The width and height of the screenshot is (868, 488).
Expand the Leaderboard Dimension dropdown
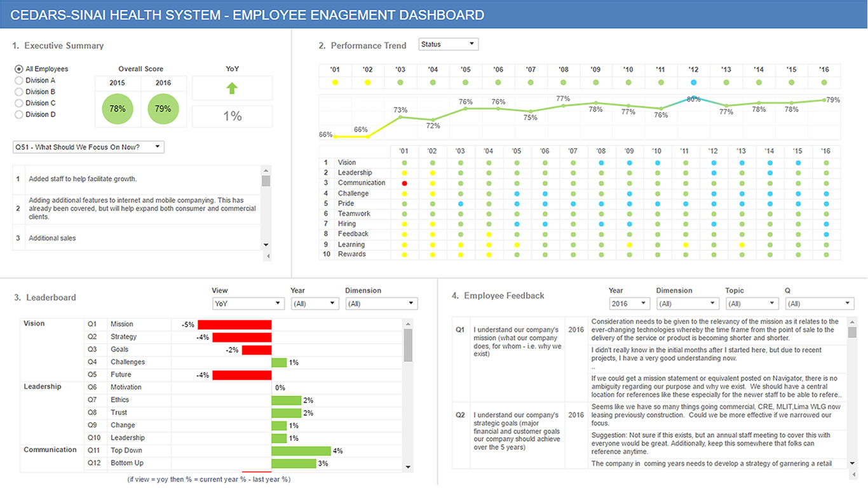pyautogui.click(x=381, y=304)
